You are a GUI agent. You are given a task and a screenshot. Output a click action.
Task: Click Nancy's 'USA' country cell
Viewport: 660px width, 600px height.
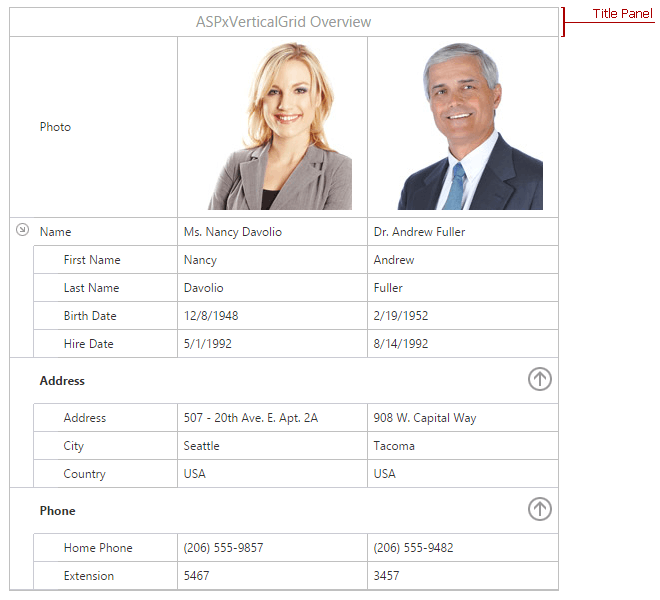[272, 474]
